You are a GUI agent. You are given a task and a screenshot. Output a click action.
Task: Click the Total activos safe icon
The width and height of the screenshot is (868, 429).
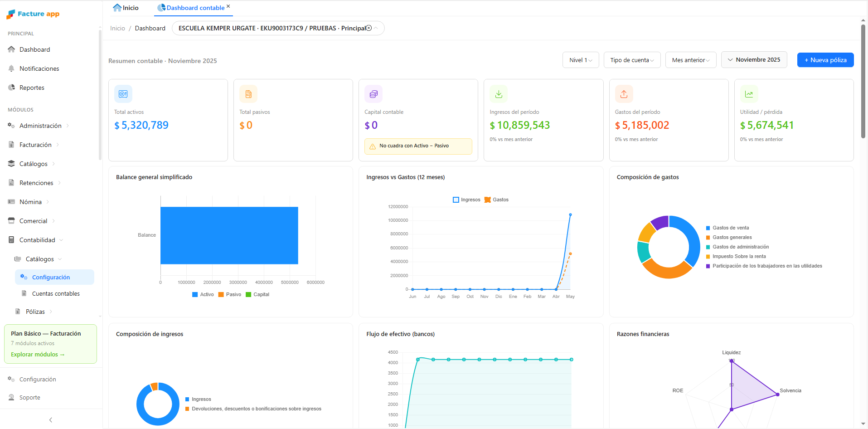click(123, 94)
